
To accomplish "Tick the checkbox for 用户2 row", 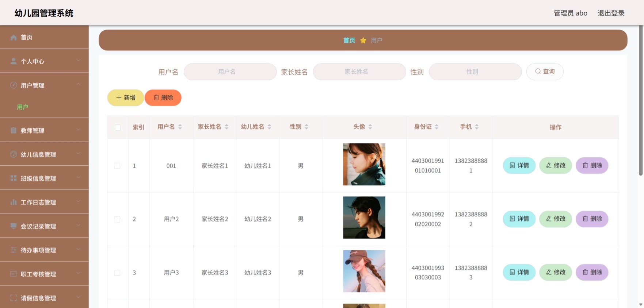I will 117,219.
